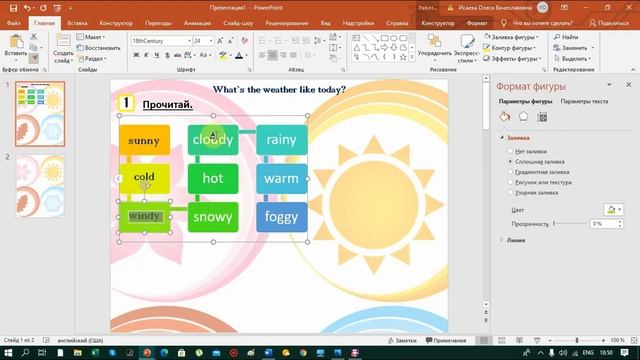Screen dimensions: 640x360
Task: Save the presentation with floppy disk icon
Action: pos(13,8)
